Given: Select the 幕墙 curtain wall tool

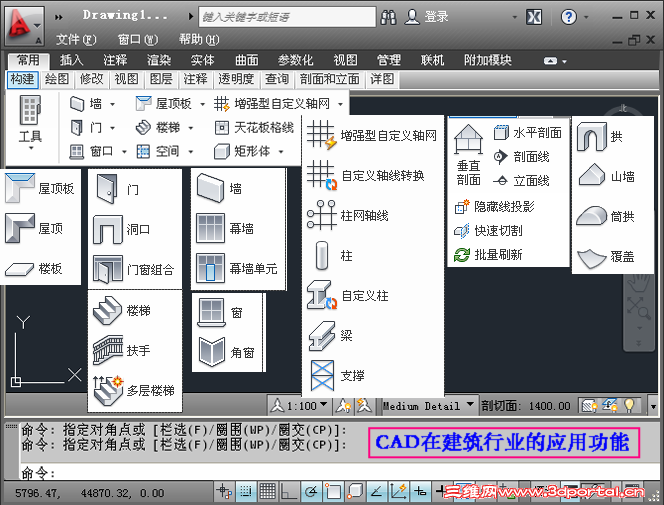Looking at the screenshot, I should tap(225, 229).
